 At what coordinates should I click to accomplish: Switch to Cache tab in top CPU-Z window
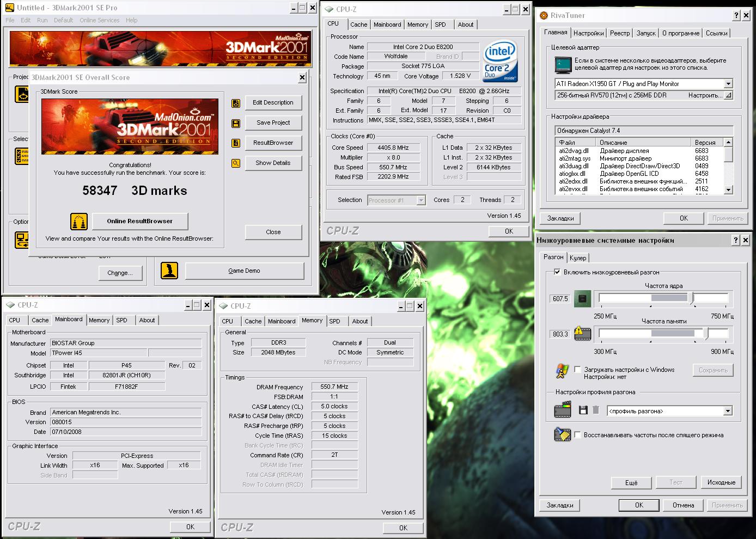[x=358, y=24]
